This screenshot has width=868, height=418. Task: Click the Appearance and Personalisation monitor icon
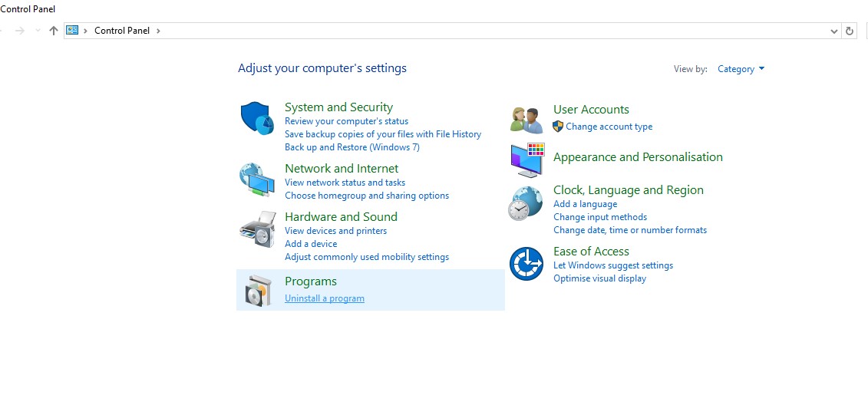(x=527, y=160)
